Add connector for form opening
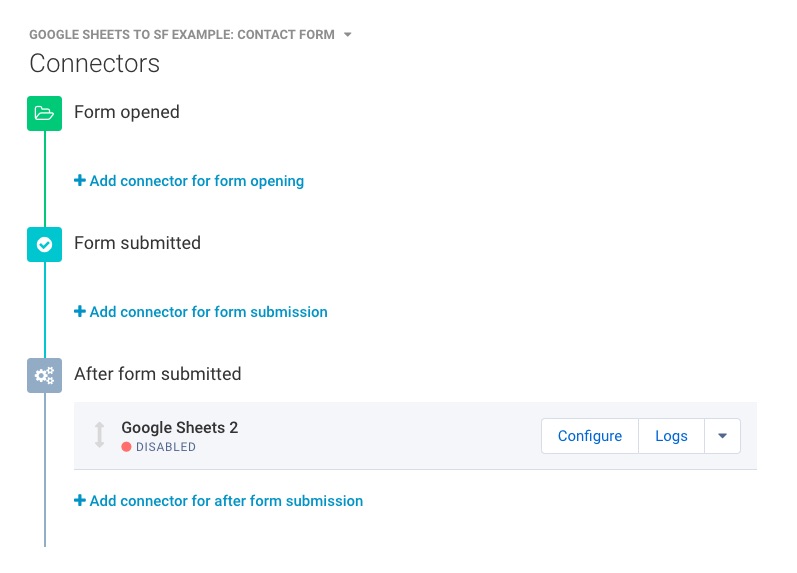This screenshot has height=573, width=797. [x=189, y=181]
